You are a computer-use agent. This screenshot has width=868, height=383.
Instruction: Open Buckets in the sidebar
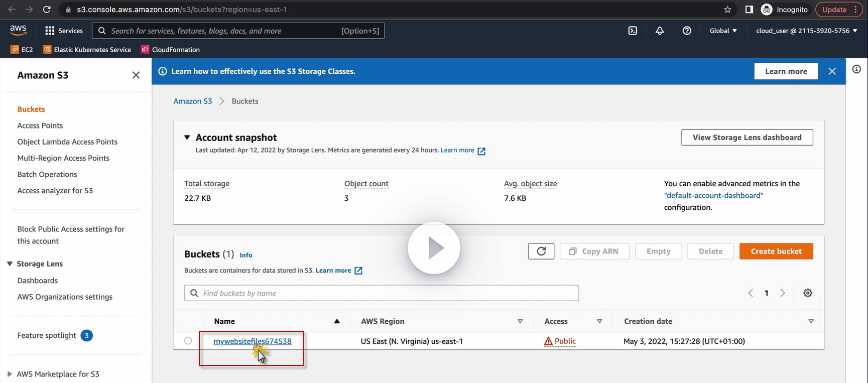point(31,109)
